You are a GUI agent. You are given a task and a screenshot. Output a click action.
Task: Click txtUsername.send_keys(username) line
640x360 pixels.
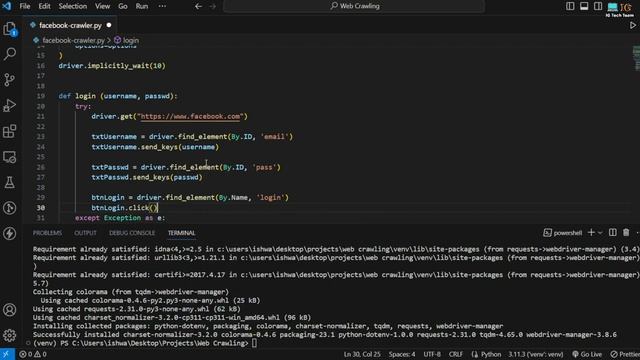(155, 147)
